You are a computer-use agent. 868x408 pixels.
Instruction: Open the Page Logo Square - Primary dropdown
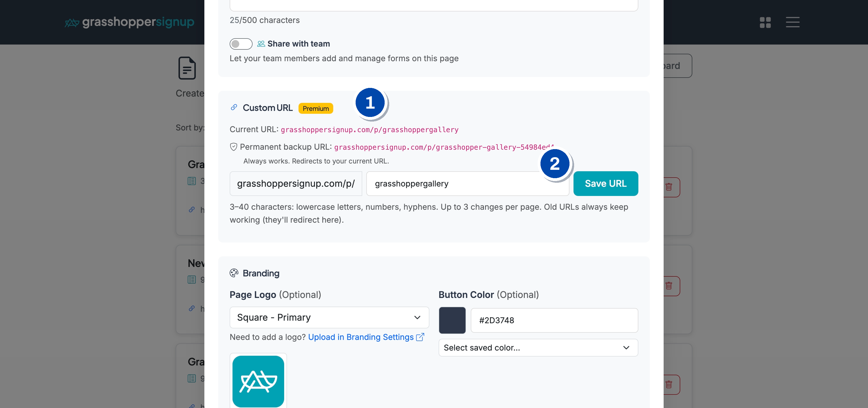pyautogui.click(x=329, y=317)
